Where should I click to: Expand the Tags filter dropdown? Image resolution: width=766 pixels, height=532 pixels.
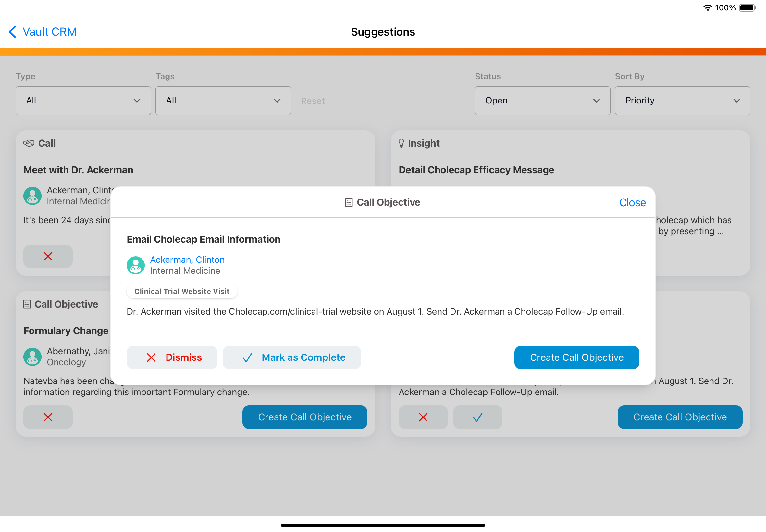point(223,101)
